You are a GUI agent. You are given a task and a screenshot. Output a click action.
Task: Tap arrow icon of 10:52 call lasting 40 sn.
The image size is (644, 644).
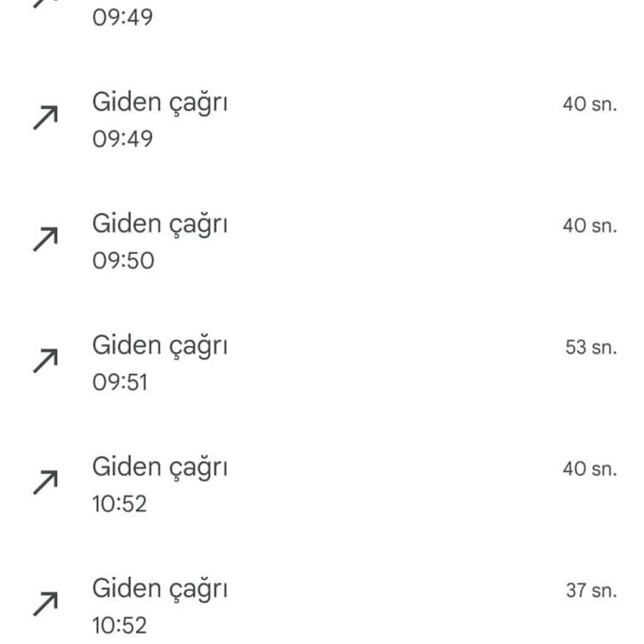pos(45,483)
